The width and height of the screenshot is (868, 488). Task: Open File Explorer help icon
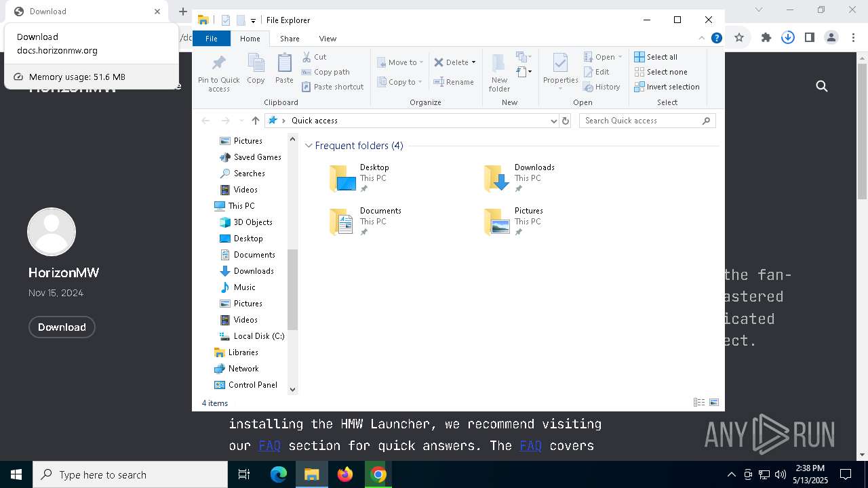pos(716,38)
